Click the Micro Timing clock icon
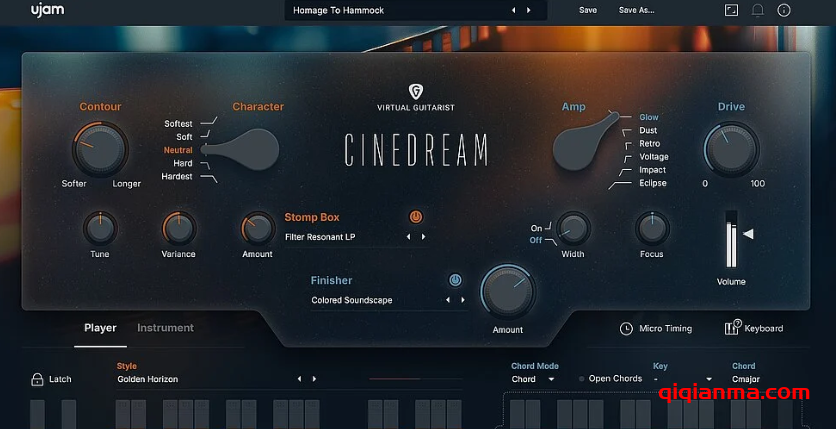 click(x=626, y=328)
